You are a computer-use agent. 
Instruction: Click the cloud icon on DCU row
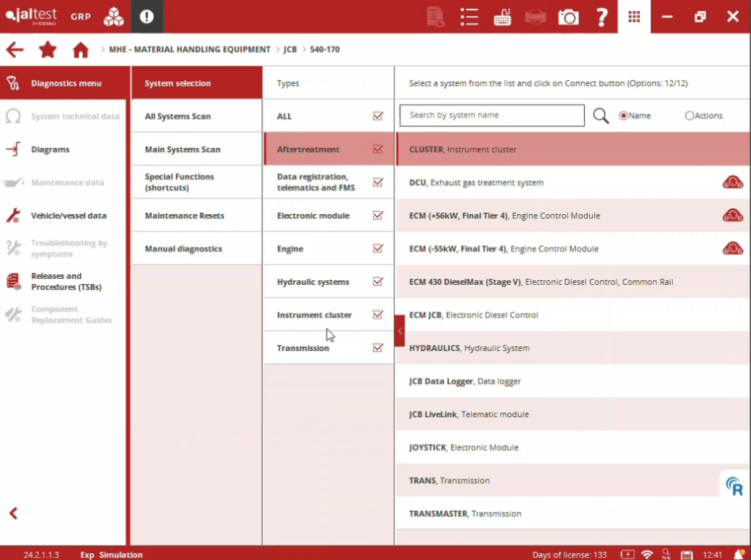tap(732, 182)
